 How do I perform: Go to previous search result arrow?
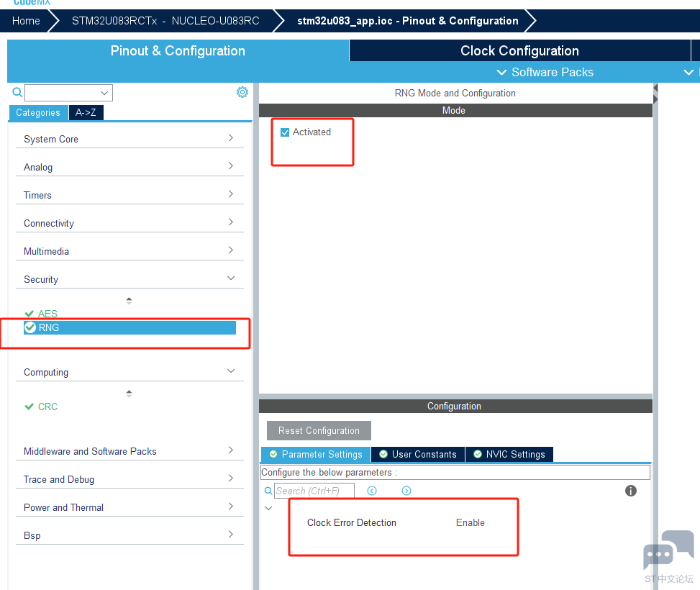click(x=372, y=491)
